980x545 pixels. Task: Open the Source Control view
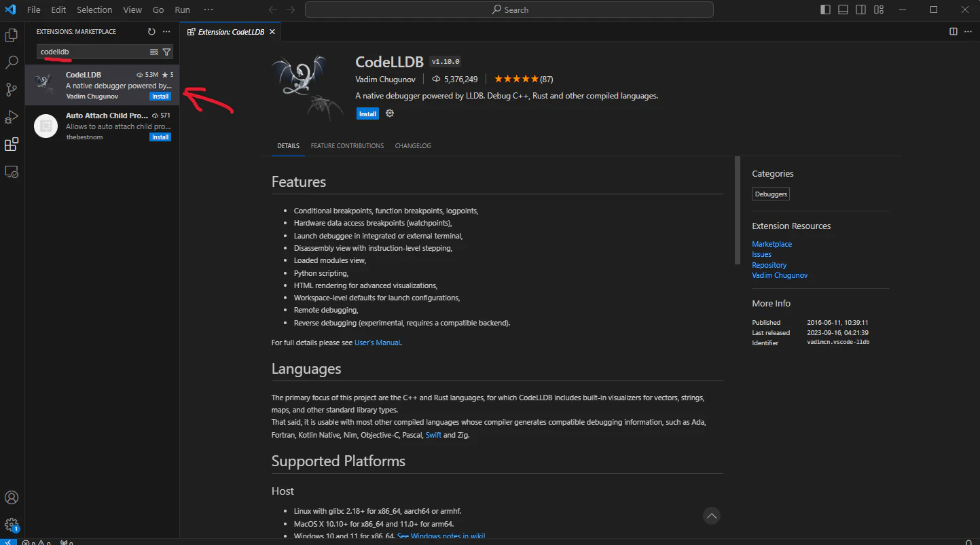(12, 90)
